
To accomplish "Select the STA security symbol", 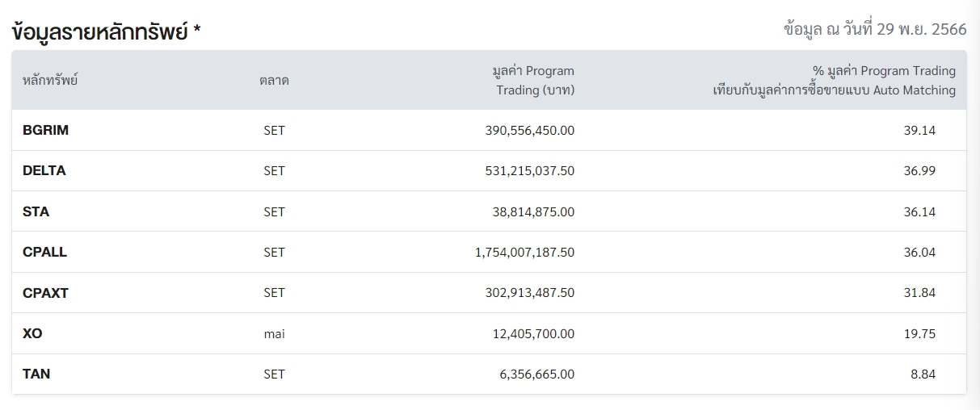I will [36, 211].
